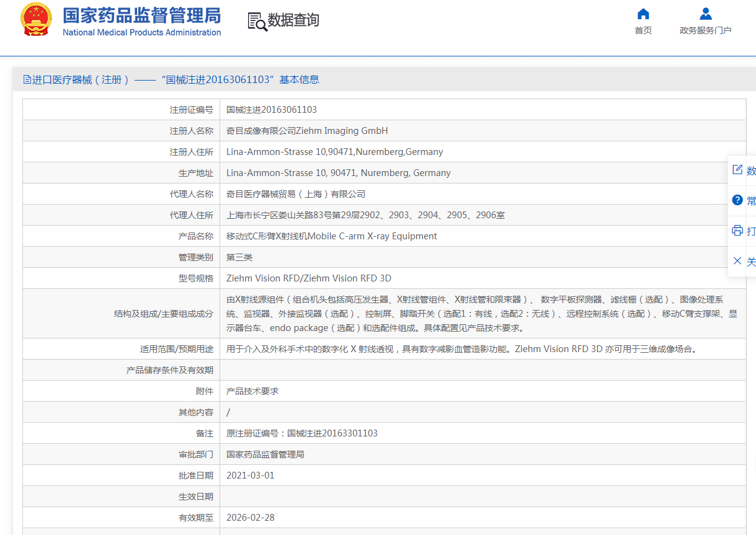
Task: Click 国家药品监督管理局 header title
Action: [x=142, y=15]
